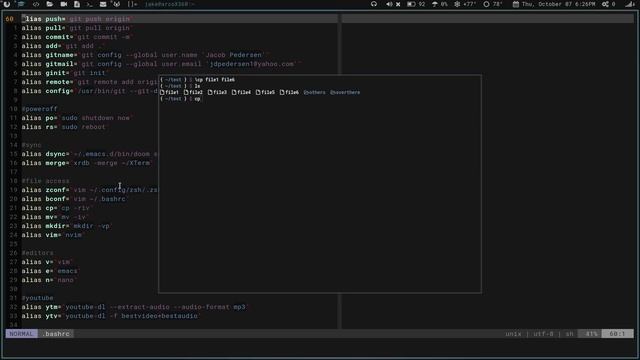Click the file6 icon in floating terminal

click(282, 92)
